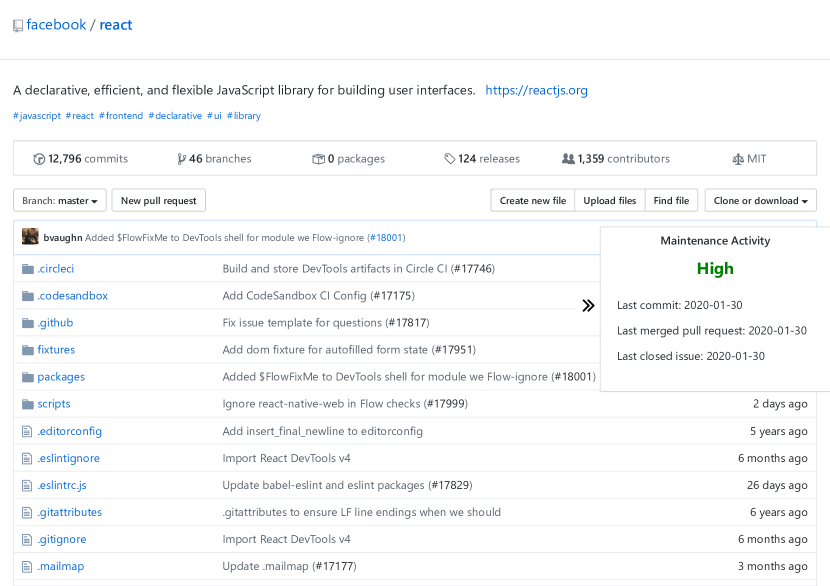The height and width of the screenshot is (586, 830).
Task: Open the .mailmap file
Action: [x=60, y=566]
